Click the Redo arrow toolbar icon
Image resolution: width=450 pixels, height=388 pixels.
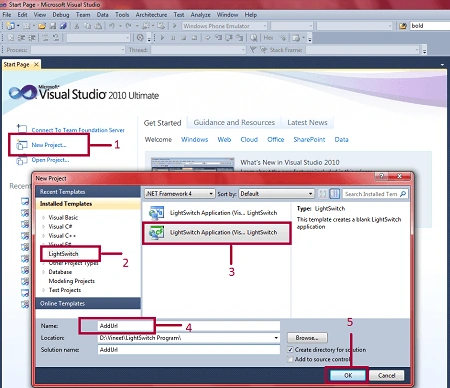point(128,26)
